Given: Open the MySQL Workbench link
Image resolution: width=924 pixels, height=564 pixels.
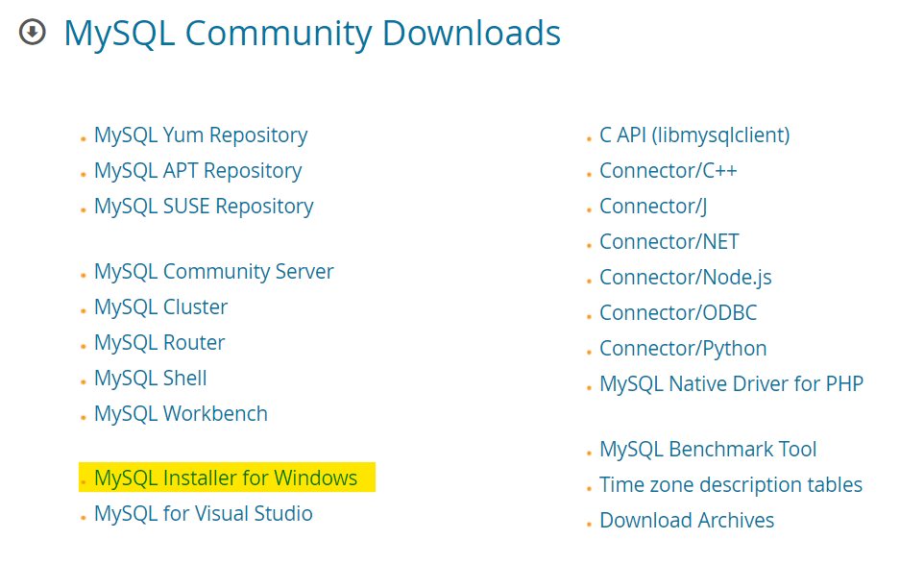Looking at the screenshot, I should pyautogui.click(x=181, y=413).
